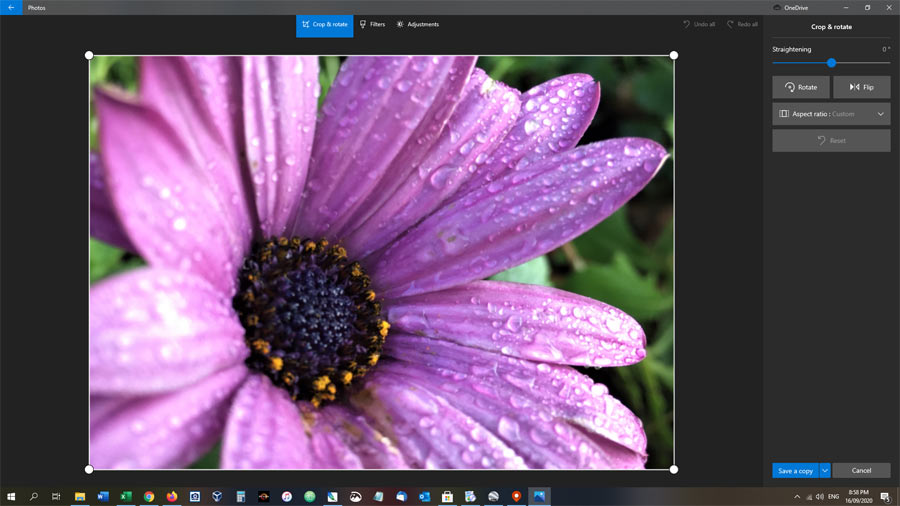Open File Explorer from the taskbar
Screen dimensions: 900x506
tap(80, 497)
